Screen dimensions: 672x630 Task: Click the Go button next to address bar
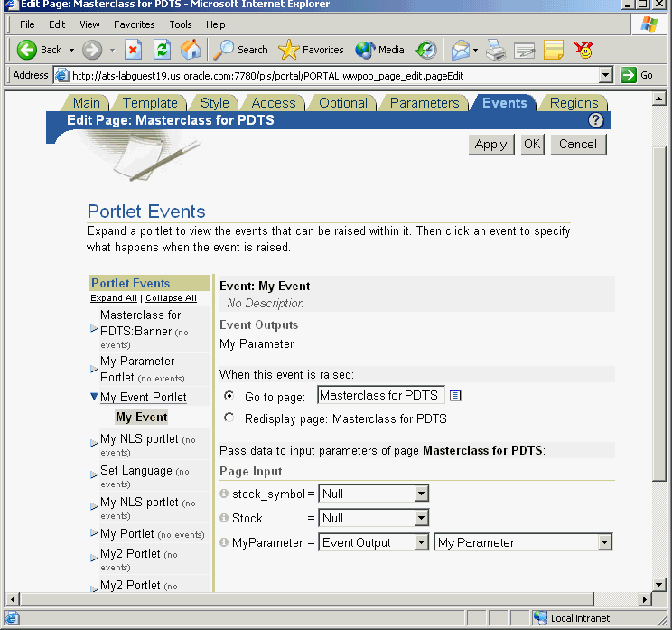pos(637,76)
